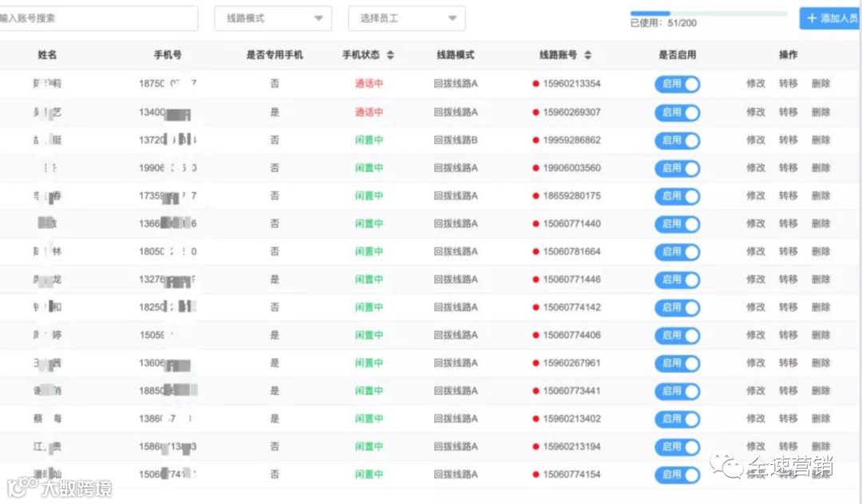Screen dimensions: 862x504
Task: Click line account 15060774142
Action: (571, 307)
